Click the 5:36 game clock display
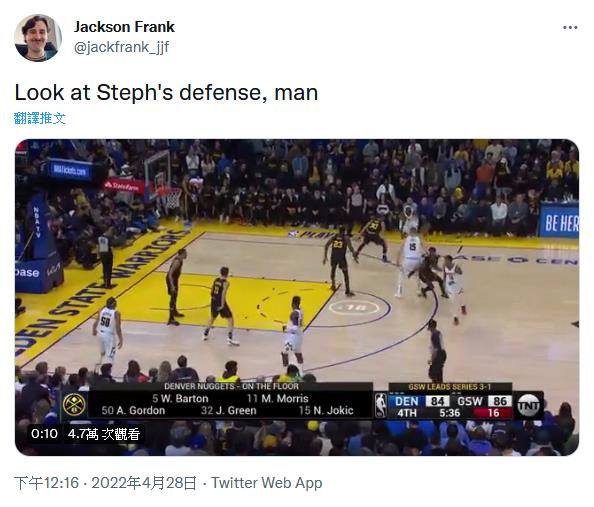Screen dimensions: 594x507 click(449, 413)
